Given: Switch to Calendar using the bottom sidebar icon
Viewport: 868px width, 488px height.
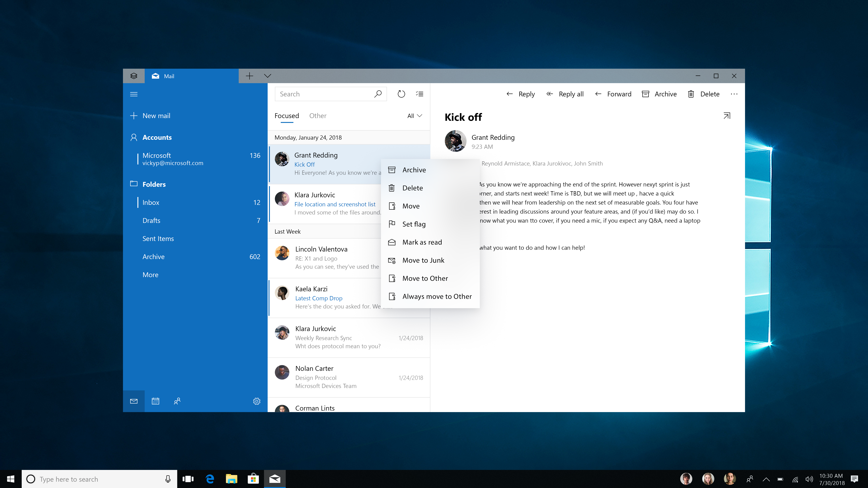Looking at the screenshot, I should (155, 401).
